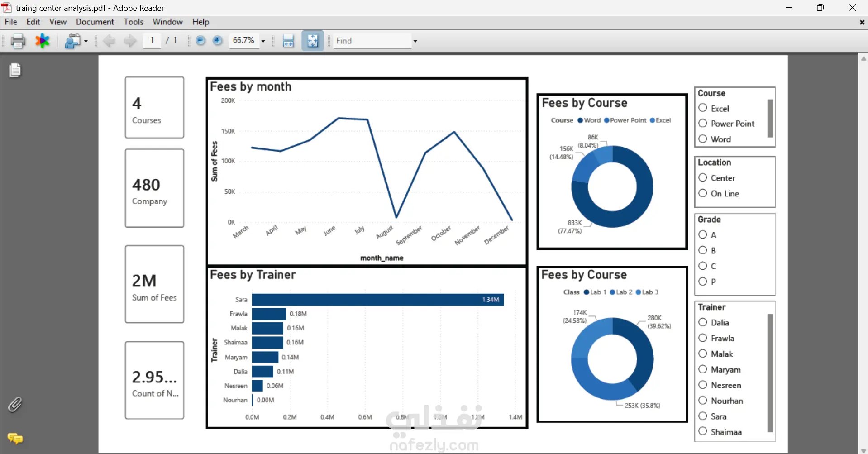Open the File menu

click(11, 22)
